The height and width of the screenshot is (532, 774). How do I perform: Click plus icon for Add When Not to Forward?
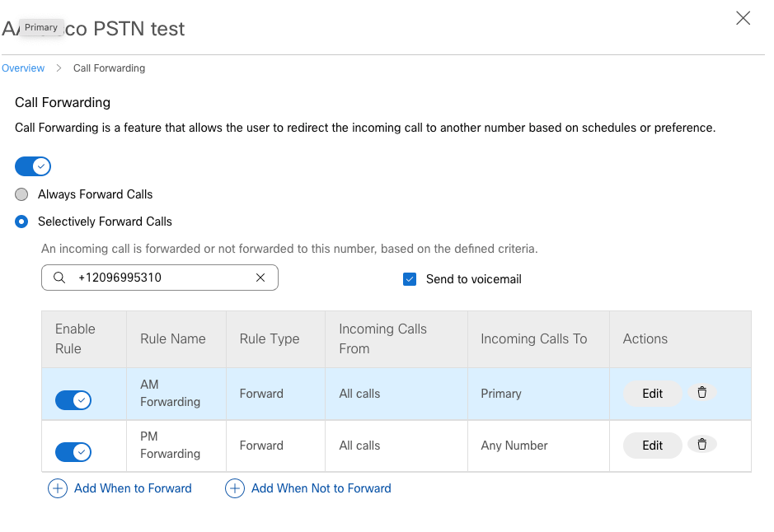235,488
